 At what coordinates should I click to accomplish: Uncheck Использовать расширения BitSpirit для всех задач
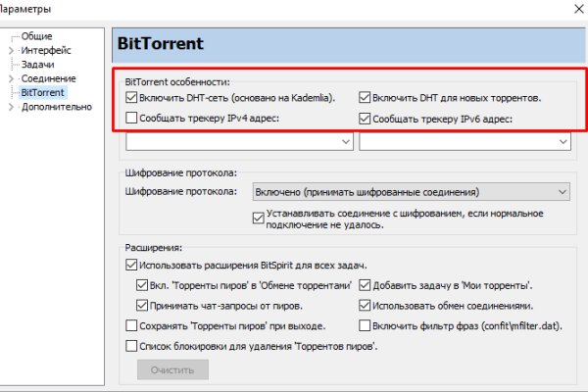(x=132, y=266)
